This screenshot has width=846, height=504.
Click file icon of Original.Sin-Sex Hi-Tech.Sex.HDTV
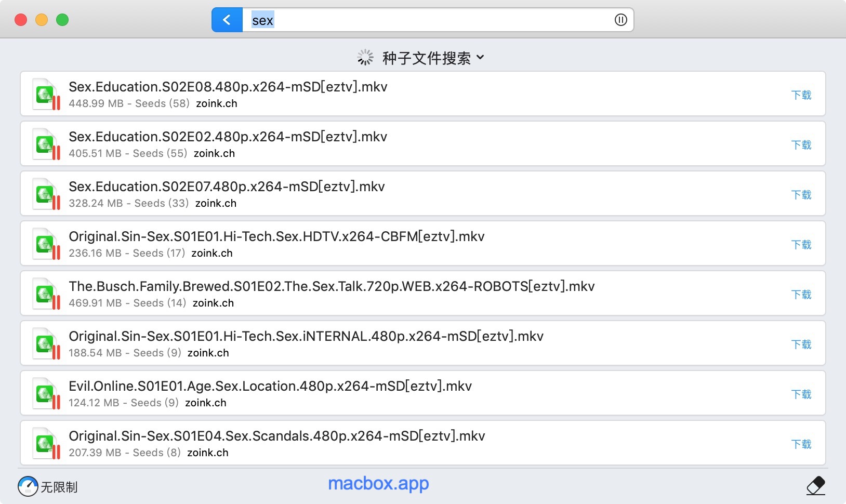coord(46,244)
